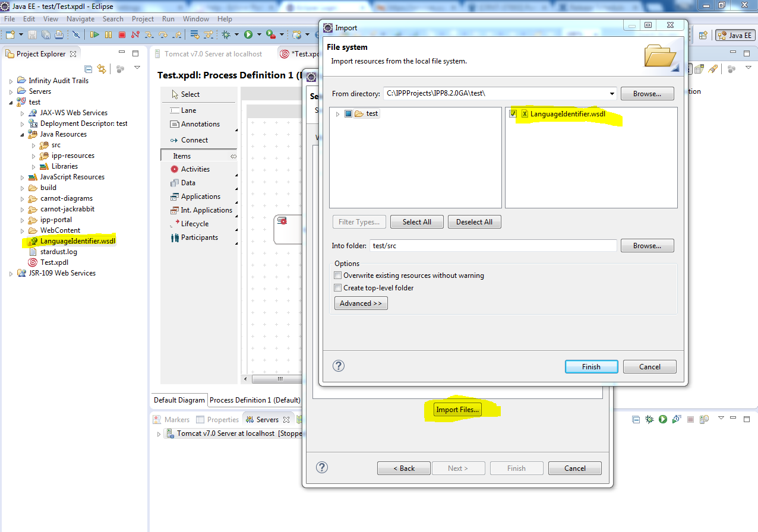The width and height of the screenshot is (758, 532).
Task: Switch to the Default Diagram tab
Action: (179, 400)
